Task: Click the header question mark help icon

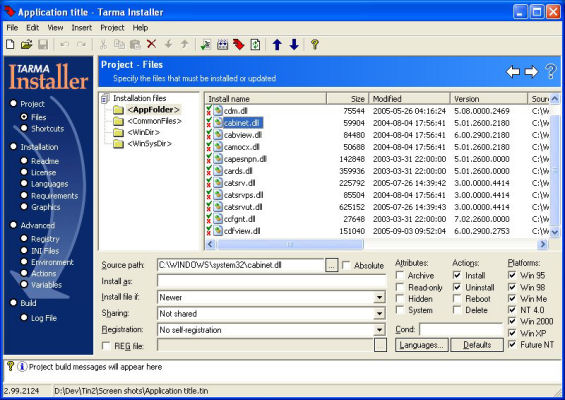Action: tap(550, 71)
